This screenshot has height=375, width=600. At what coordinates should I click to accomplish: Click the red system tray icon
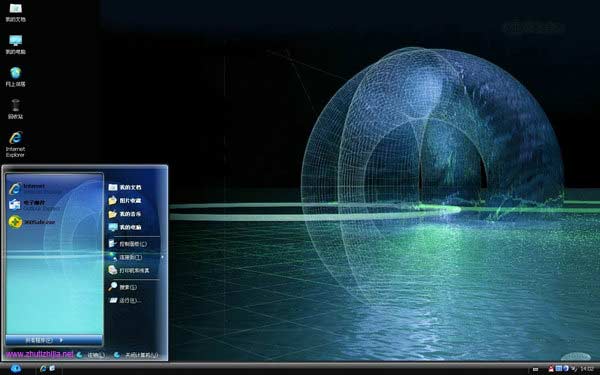click(551, 368)
